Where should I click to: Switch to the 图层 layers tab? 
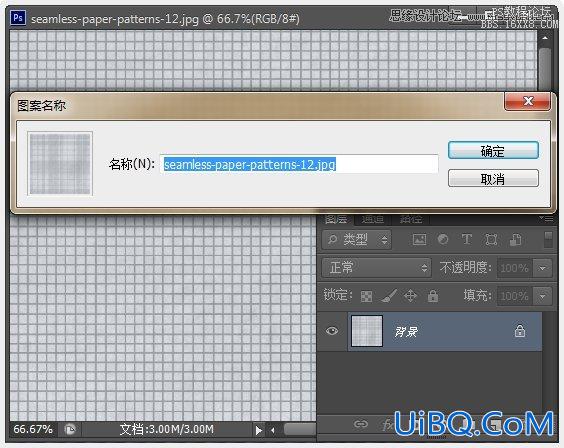click(336, 219)
